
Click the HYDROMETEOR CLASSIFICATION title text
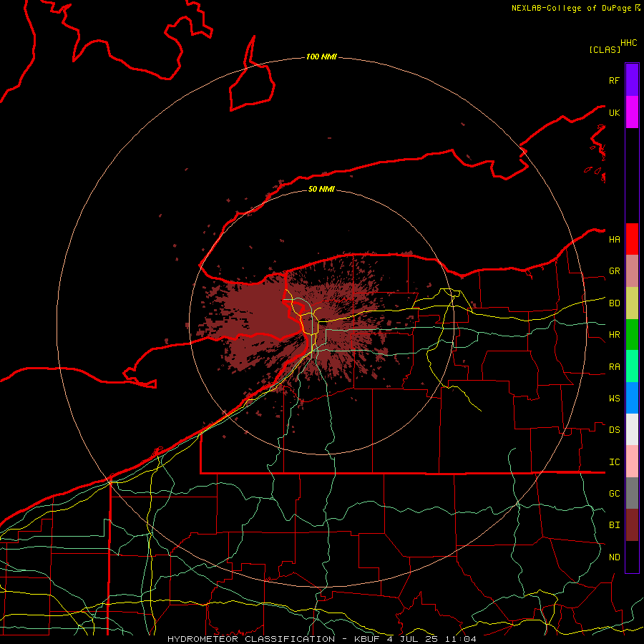click(x=251, y=639)
